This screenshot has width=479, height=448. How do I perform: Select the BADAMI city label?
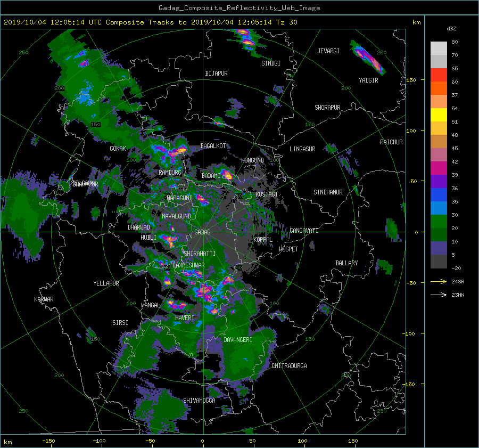[x=211, y=176]
